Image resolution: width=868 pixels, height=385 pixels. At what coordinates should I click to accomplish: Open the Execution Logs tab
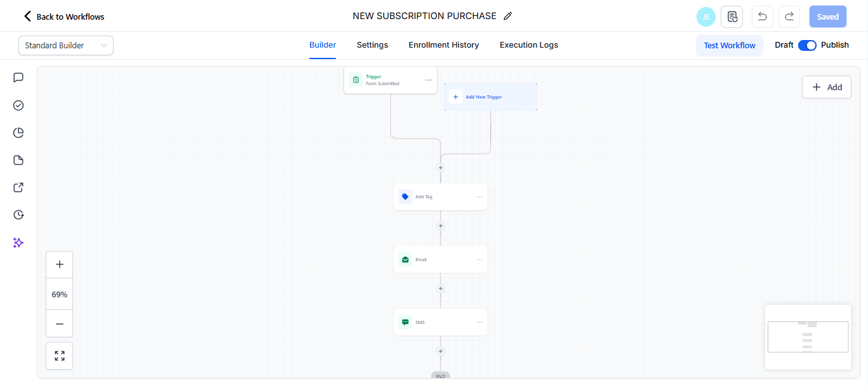click(529, 45)
